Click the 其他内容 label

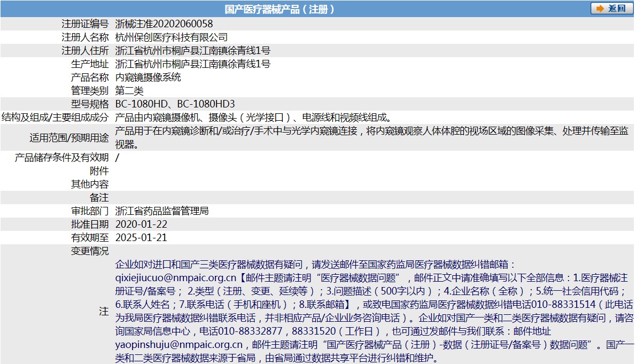[x=90, y=184]
